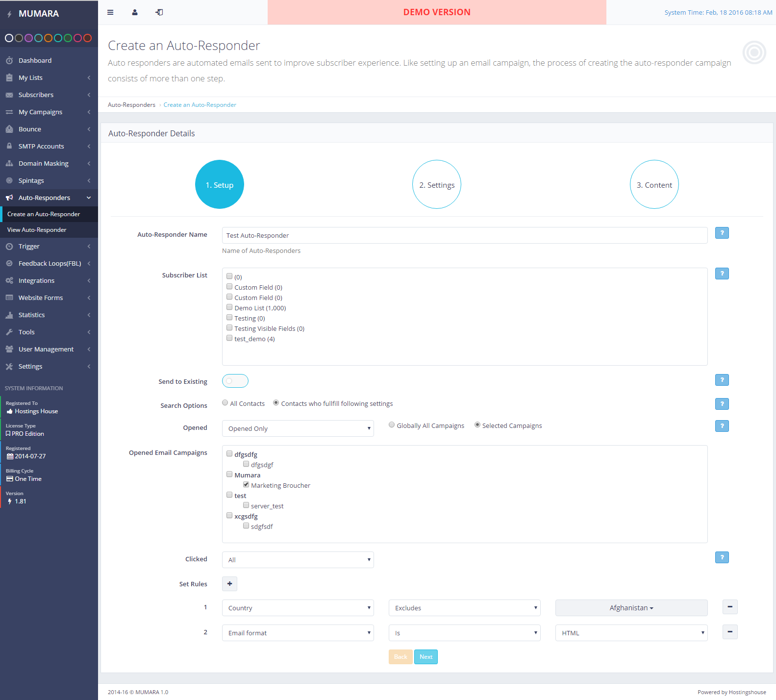Viewport: 776px width, 700px height.
Task: Open the Afghanistan country dropdown
Action: click(631, 608)
